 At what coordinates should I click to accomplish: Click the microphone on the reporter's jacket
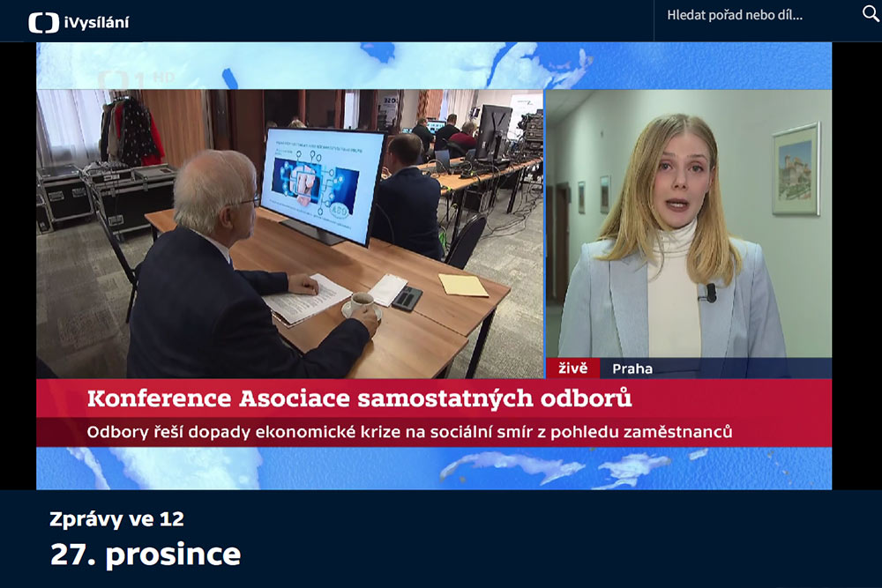pyautogui.click(x=710, y=292)
